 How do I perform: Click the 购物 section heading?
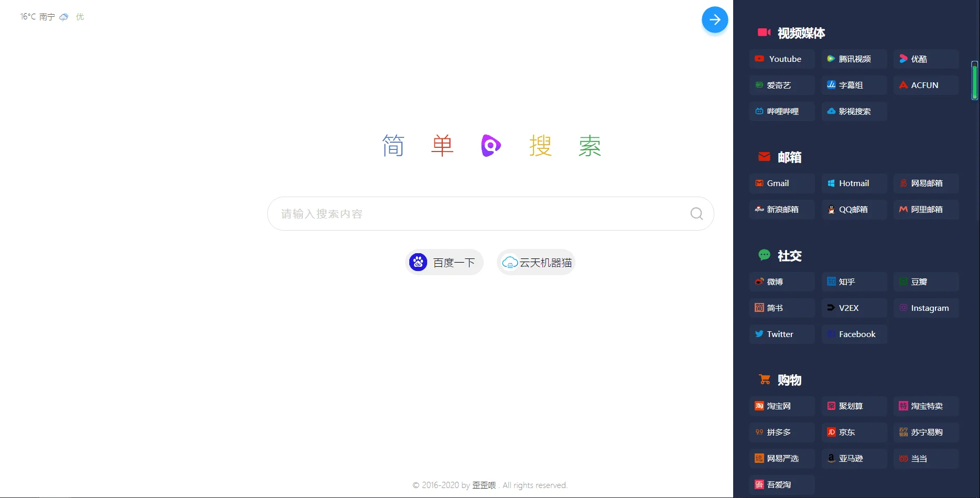(x=789, y=380)
